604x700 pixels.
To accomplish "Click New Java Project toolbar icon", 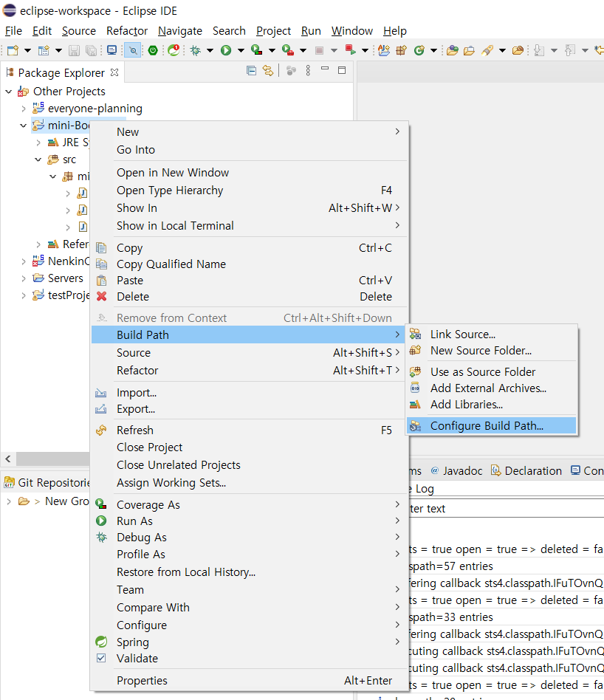I will 384,50.
